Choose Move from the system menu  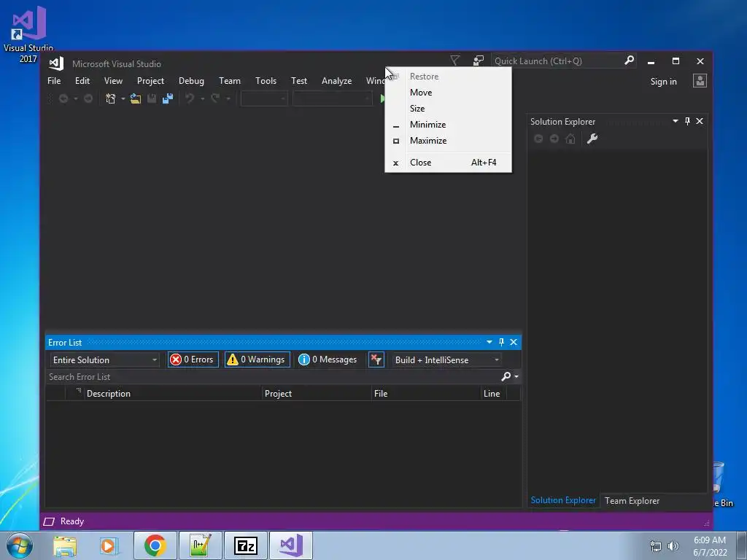[x=449, y=93]
